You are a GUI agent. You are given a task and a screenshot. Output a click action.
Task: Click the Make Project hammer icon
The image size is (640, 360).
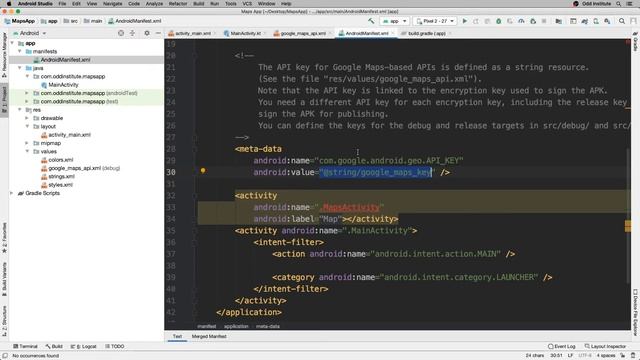tap(371, 21)
